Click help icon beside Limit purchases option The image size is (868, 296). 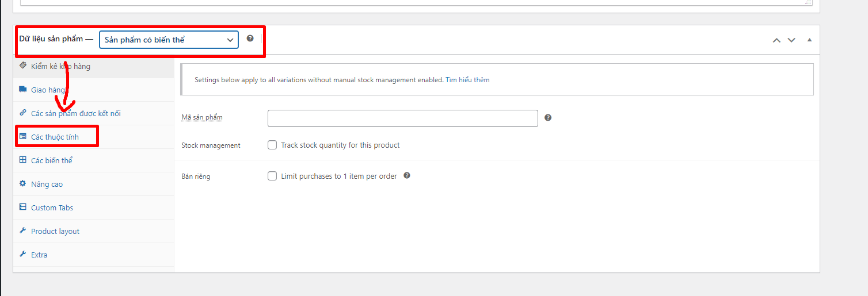(x=407, y=176)
